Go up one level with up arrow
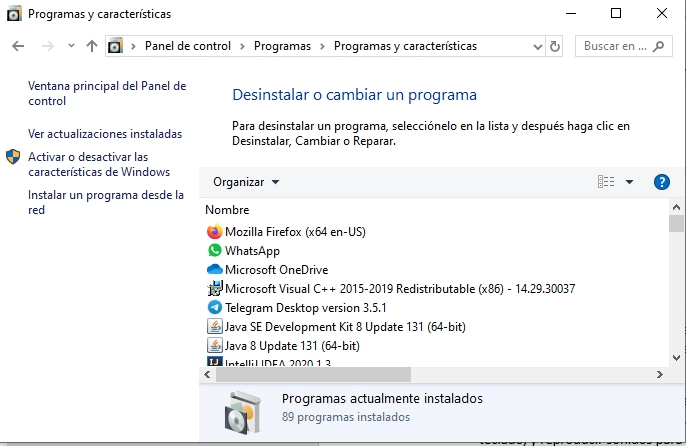 (x=92, y=46)
